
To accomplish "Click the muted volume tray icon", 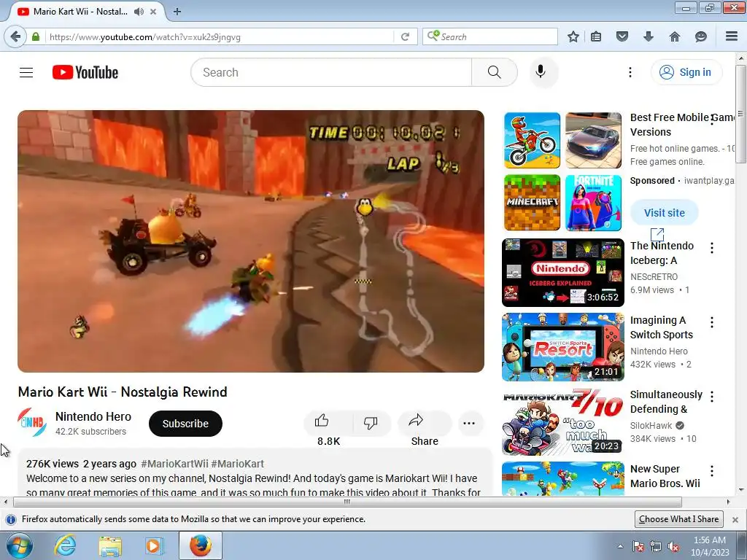I will pos(673,546).
